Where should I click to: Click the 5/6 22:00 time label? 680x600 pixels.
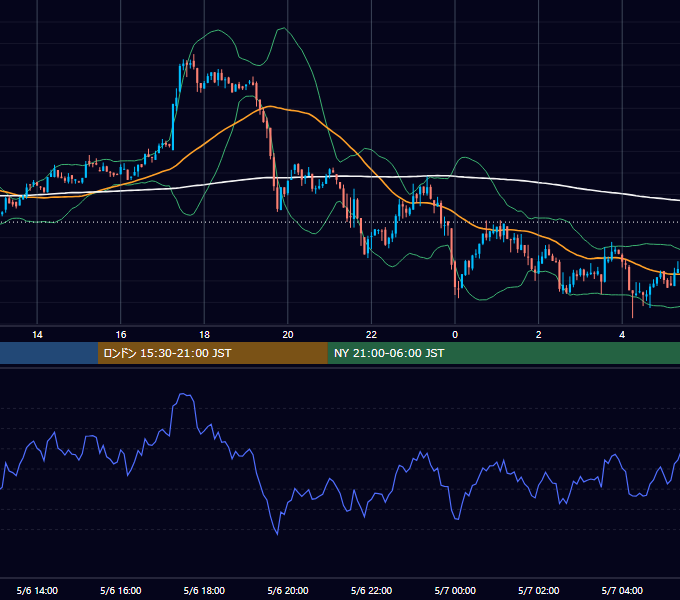tap(372, 590)
